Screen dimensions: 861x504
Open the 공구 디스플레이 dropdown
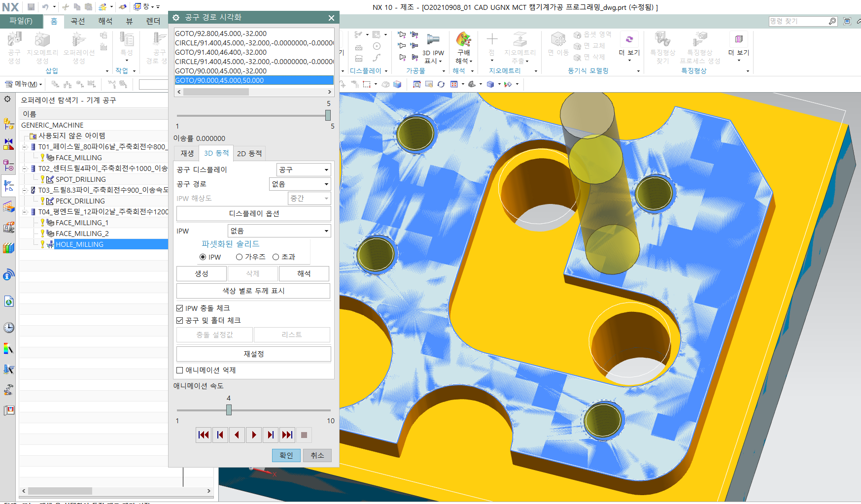(304, 170)
